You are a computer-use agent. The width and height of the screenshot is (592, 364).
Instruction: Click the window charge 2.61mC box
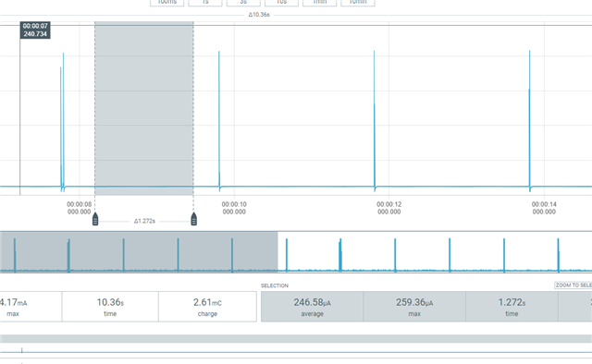coord(207,307)
